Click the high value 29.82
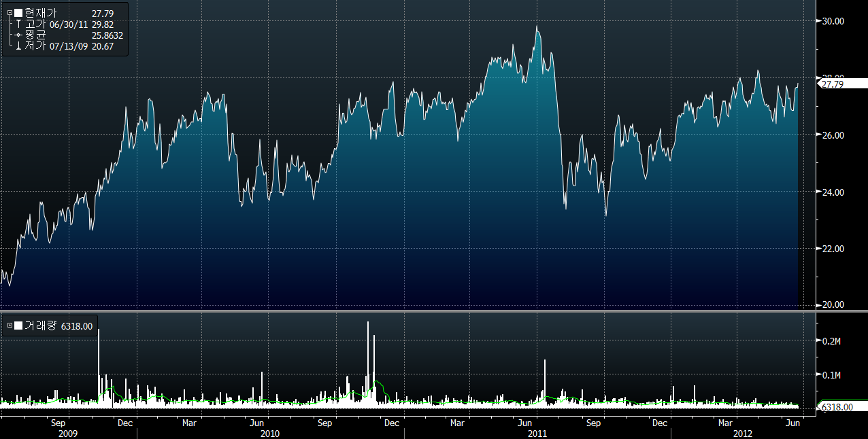 [x=103, y=24]
